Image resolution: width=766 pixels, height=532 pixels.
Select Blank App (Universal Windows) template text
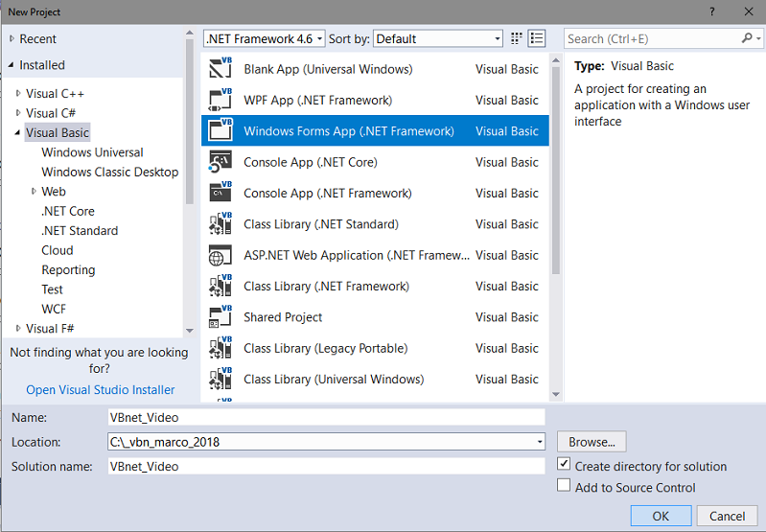pyautogui.click(x=328, y=69)
